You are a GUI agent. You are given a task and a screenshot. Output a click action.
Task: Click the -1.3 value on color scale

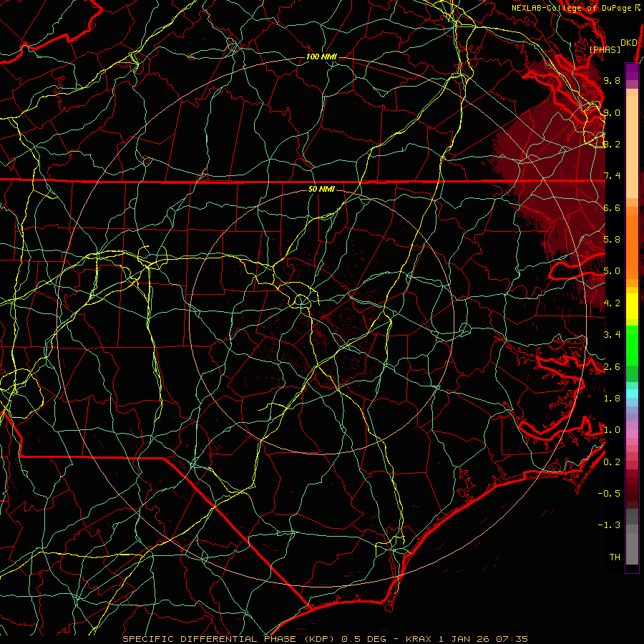point(609,525)
